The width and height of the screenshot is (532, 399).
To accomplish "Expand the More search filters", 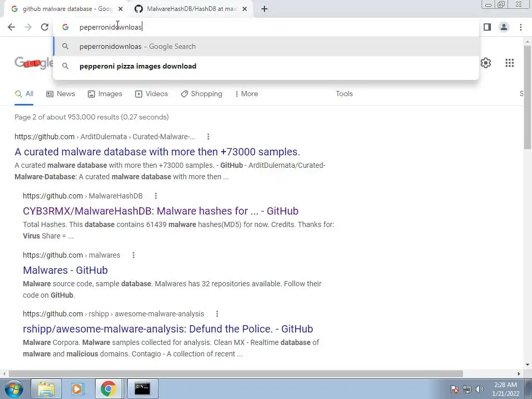I will tap(247, 94).
